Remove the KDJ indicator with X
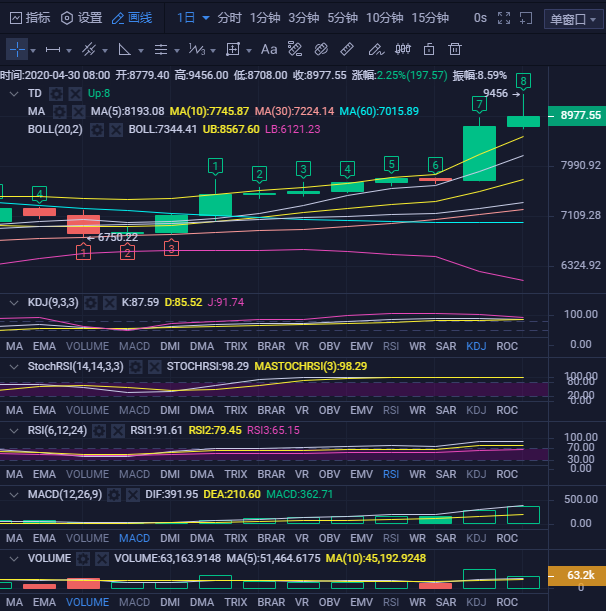This screenshot has width=606, height=611. (x=110, y=303)
